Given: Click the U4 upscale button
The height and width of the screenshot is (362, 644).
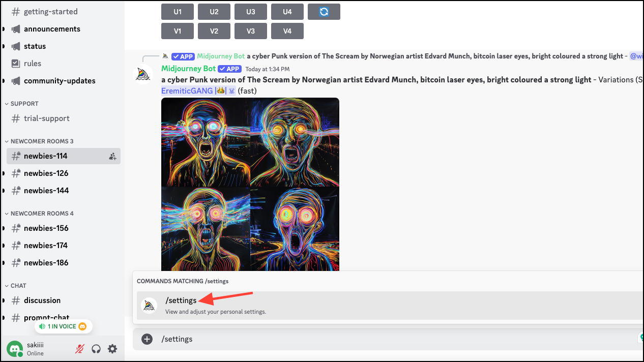Looking at the screenshot, I should [x=287, y=12].
